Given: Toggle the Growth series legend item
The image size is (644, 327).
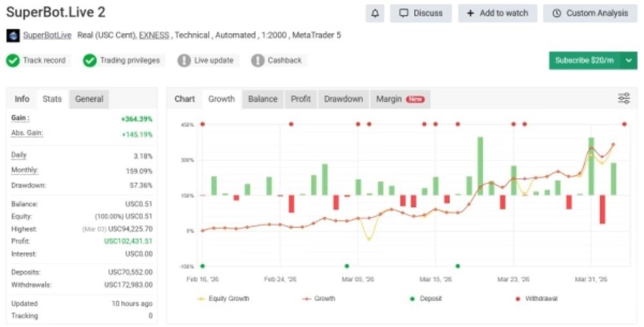Looking at the screenshot, I should (318, 299).
